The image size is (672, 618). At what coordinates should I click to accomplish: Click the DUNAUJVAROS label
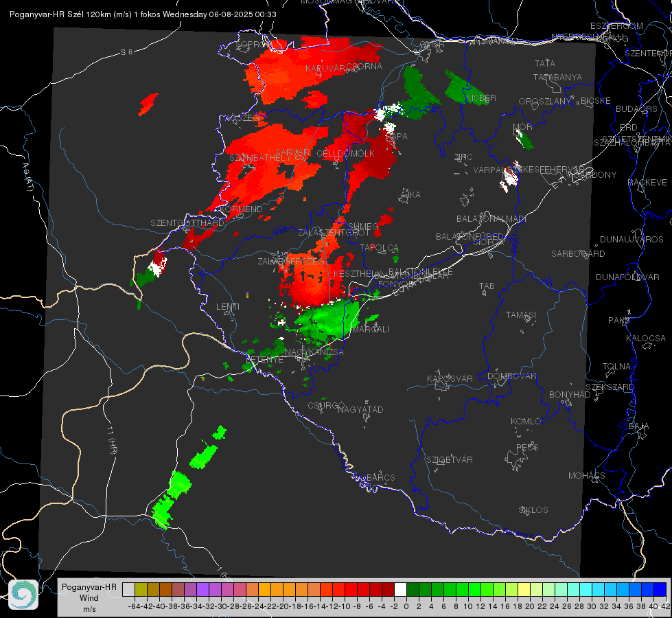(632, 239)
